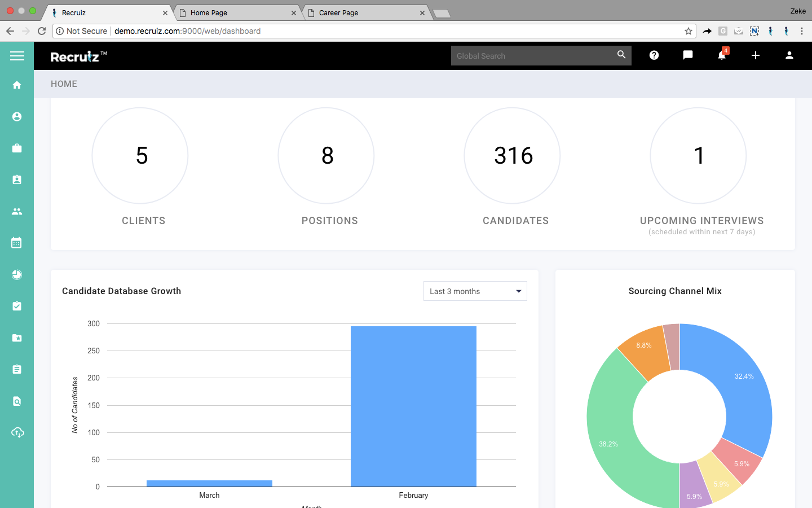
Task: Open the candidates badge icon in the sidebar
Action: [x=17, y=179]
